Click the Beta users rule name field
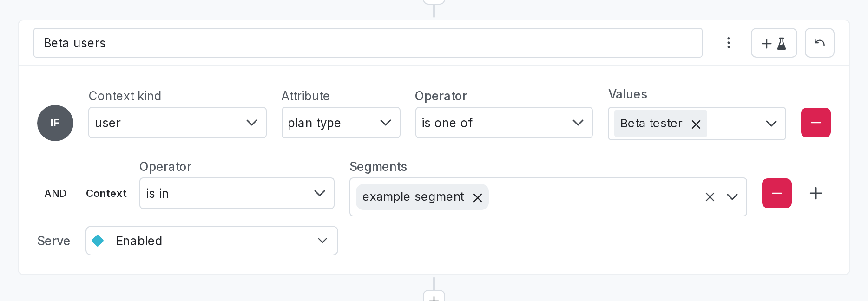The height and width of the screenshot is (301, 868). coord(367,43)
